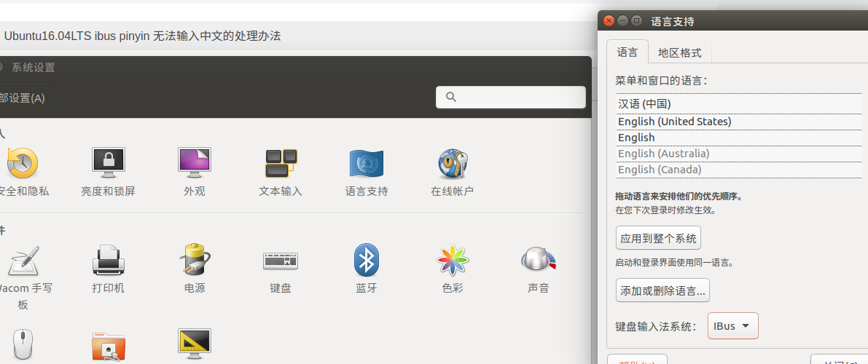Click the Ubuntu16.04LTS ibus pinyin article title
The width and height of the screenshot is (868, 364).
point(142,36)
